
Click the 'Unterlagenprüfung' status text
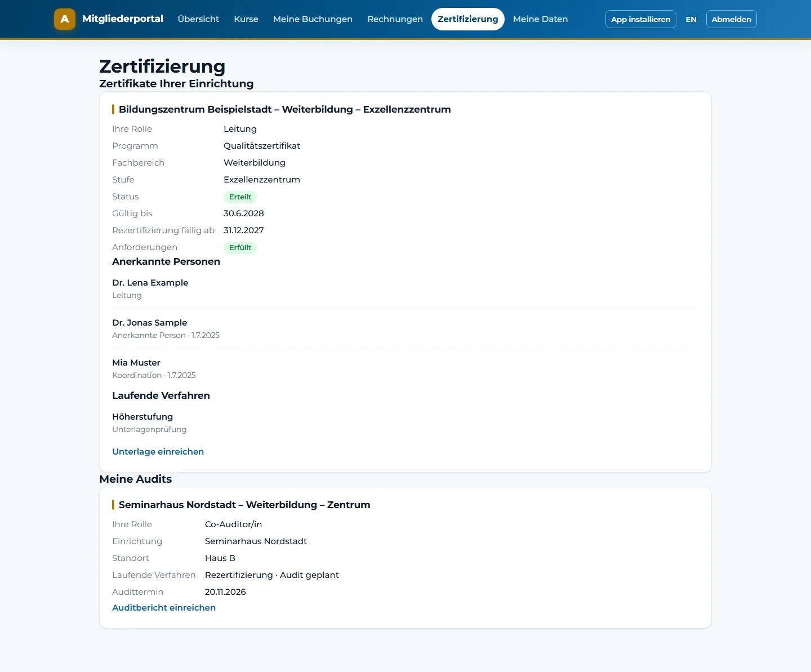pyautogui.click(x=149, y=429)
